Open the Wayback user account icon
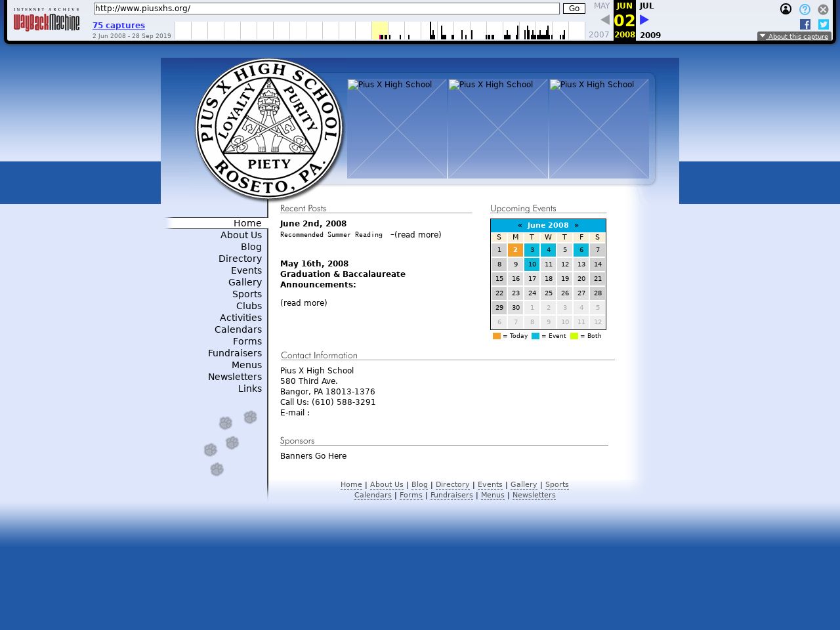Screen dimensions: 840x630 click(786, 9)
